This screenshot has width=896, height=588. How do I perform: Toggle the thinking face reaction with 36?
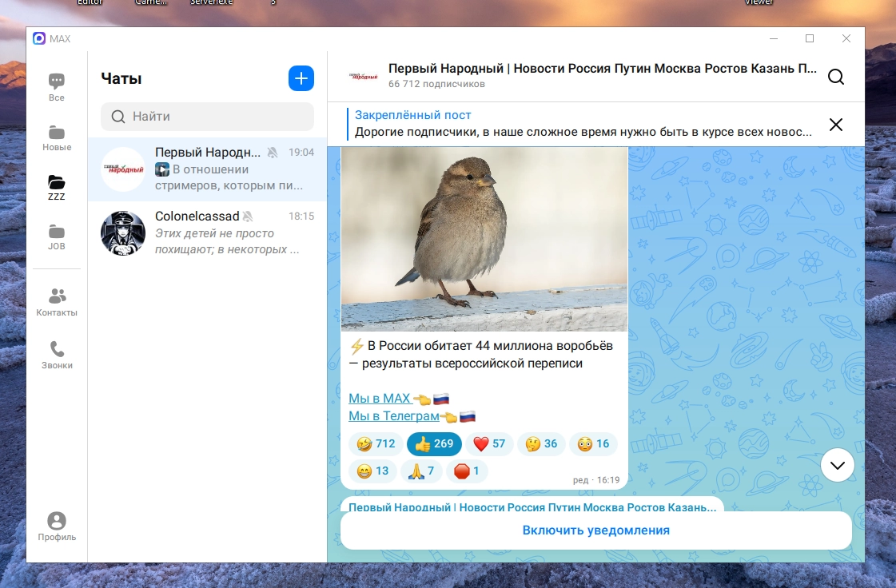click(x=541, y=444)
